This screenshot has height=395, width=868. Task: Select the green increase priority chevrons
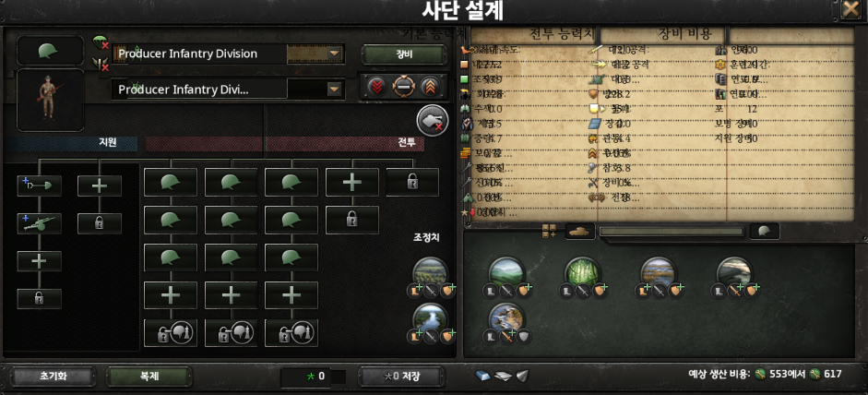point(430,87)
